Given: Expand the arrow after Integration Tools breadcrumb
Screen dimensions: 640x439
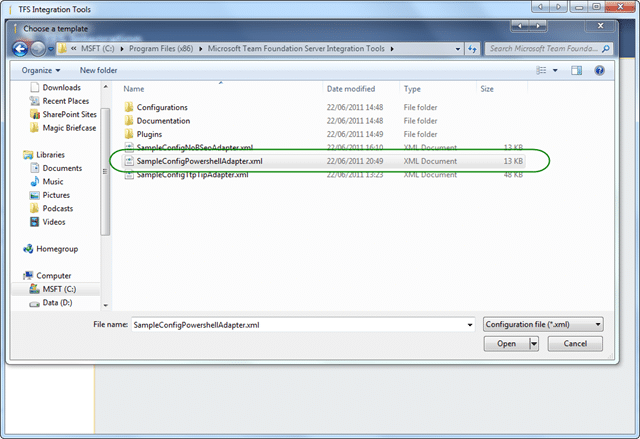Looking at the screenshot, I should 392,49.
